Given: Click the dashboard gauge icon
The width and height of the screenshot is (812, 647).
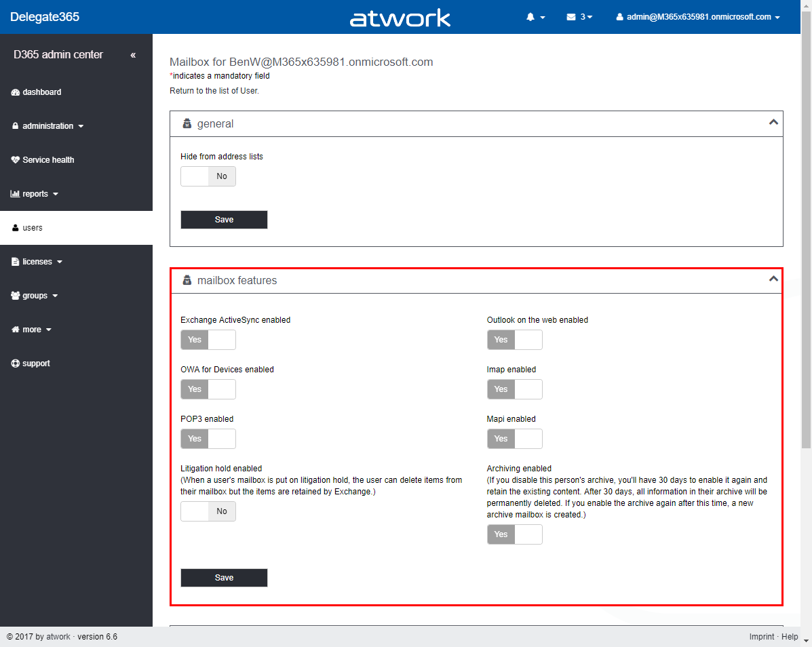Looking at the screenshot, I should pyautogui.click(x=16, y=92).
